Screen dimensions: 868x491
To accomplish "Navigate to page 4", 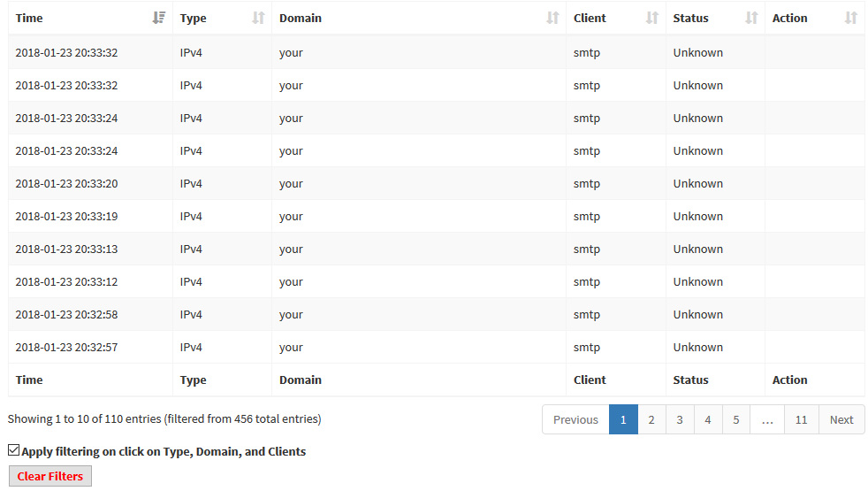I will (x=708, y=419).
